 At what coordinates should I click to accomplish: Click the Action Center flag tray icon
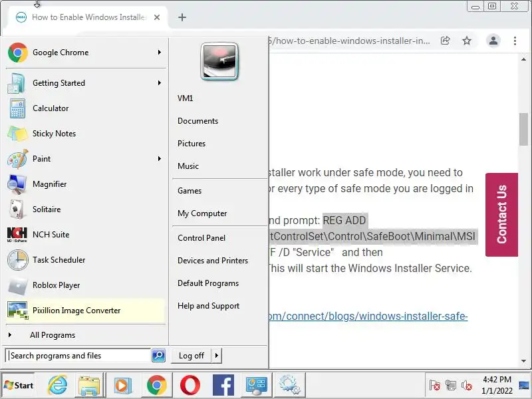click(x=435, y=386)
